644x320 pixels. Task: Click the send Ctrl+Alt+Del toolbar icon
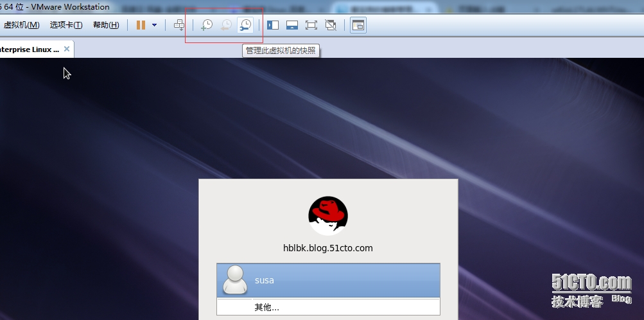[179, 25]
